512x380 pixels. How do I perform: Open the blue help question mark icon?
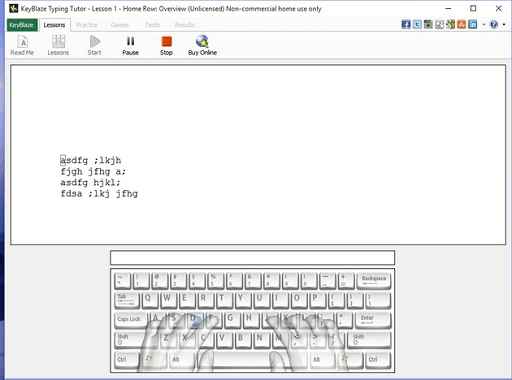494,24
